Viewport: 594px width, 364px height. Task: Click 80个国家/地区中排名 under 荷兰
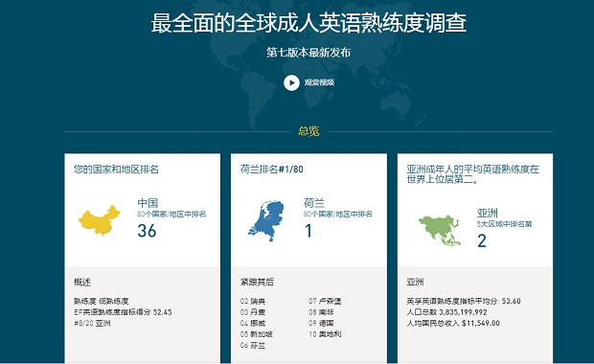click(338, 214)
